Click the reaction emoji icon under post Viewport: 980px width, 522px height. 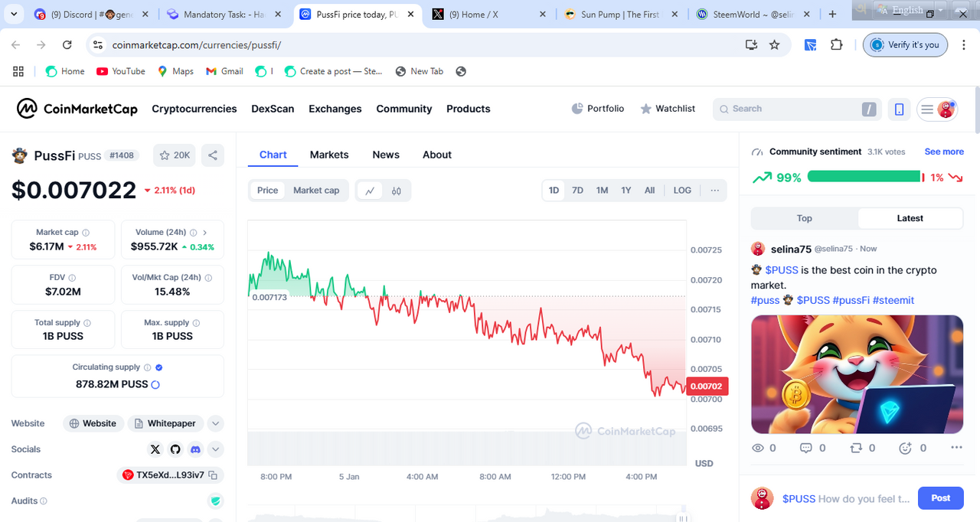click(906, 448)
